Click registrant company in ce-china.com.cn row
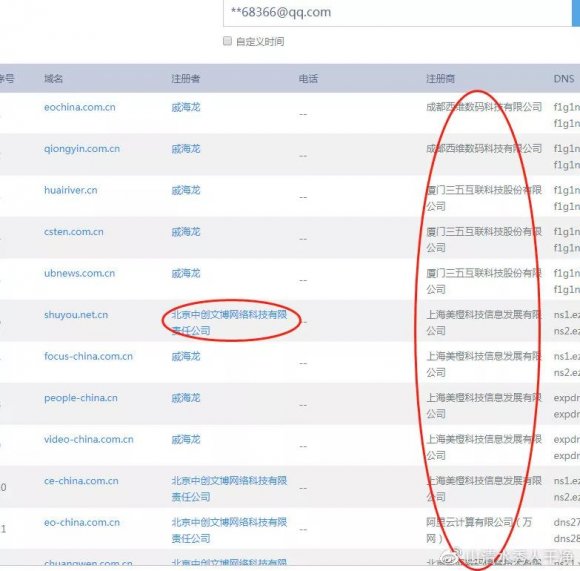Viewport: 580px width, 571px height. point(229,489)
